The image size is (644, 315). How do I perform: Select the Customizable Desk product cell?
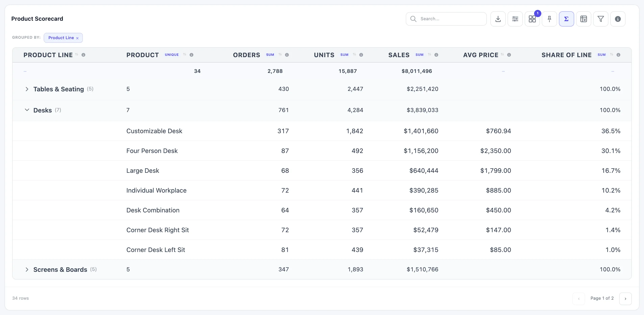(x=154, y=131)
